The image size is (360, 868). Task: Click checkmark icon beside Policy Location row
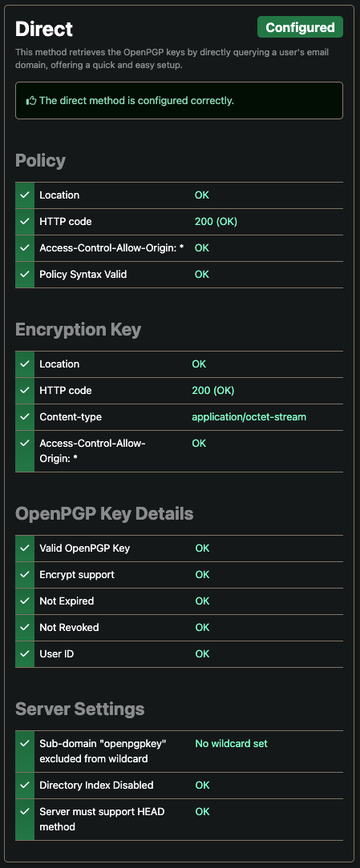point(24,195)
